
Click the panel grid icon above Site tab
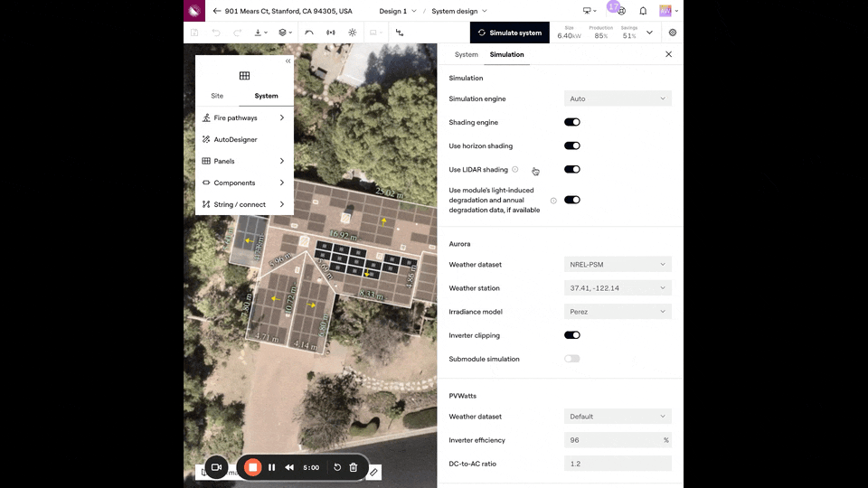click(244, 76)
